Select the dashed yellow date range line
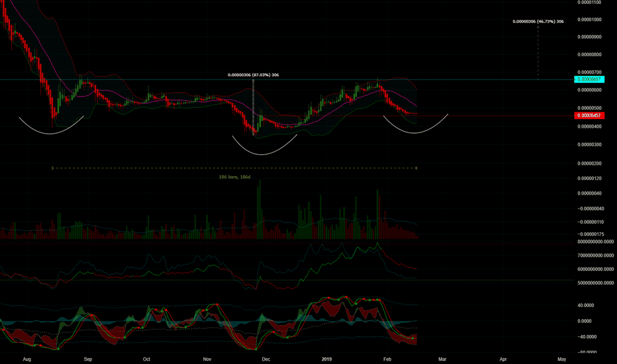This screenshot has height=364, width=617. coord(234,168)
